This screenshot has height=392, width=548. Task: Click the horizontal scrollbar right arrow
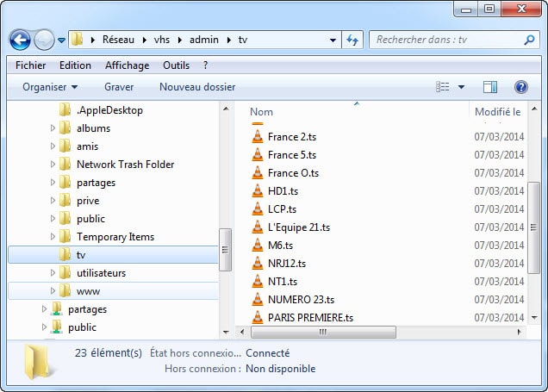pyautogui.click(x=519, y=332)
